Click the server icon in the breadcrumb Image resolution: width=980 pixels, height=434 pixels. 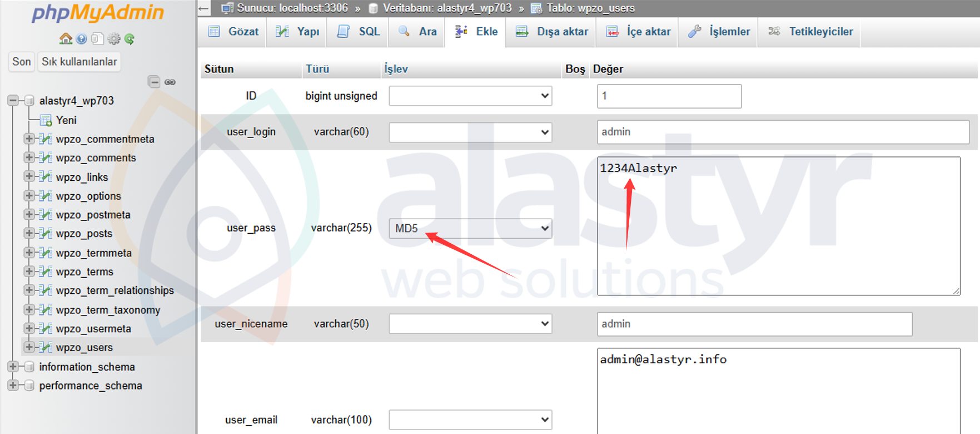[x=227, y=8]
